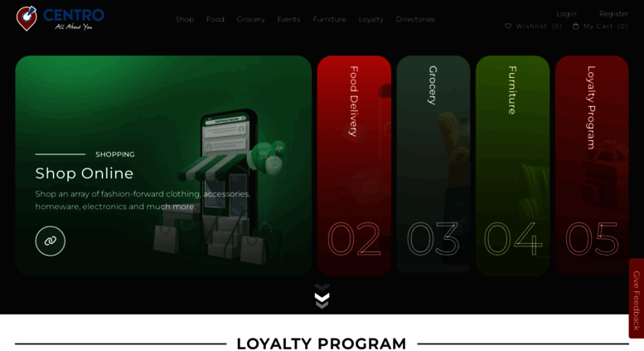
Task: Expand the Loyalty Program panel
Action: [592, 166]
